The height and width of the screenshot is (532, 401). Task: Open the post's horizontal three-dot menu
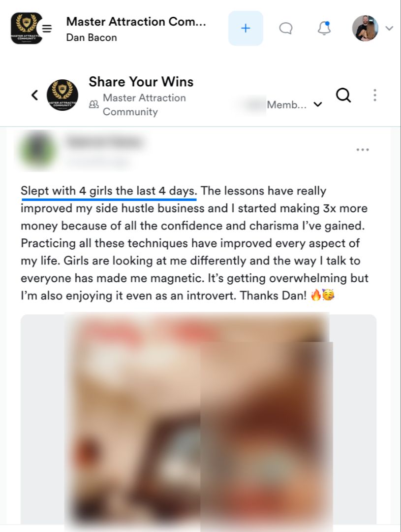(x=362, y=150)
